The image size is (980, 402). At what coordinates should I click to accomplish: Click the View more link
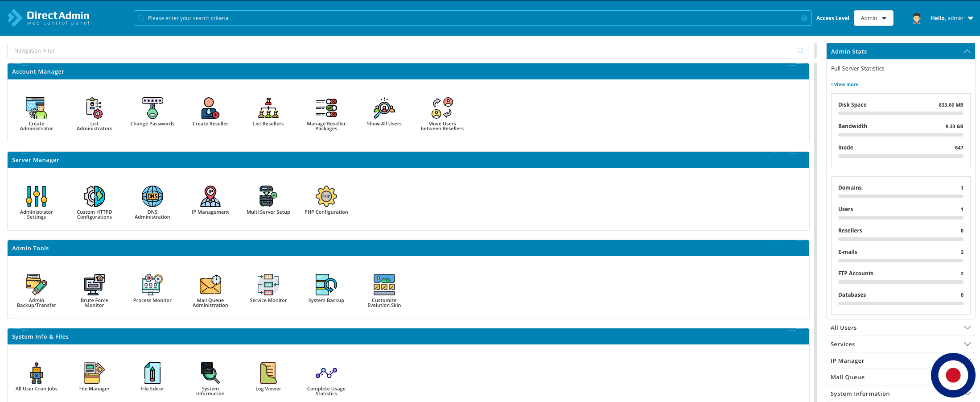point(846,84)
